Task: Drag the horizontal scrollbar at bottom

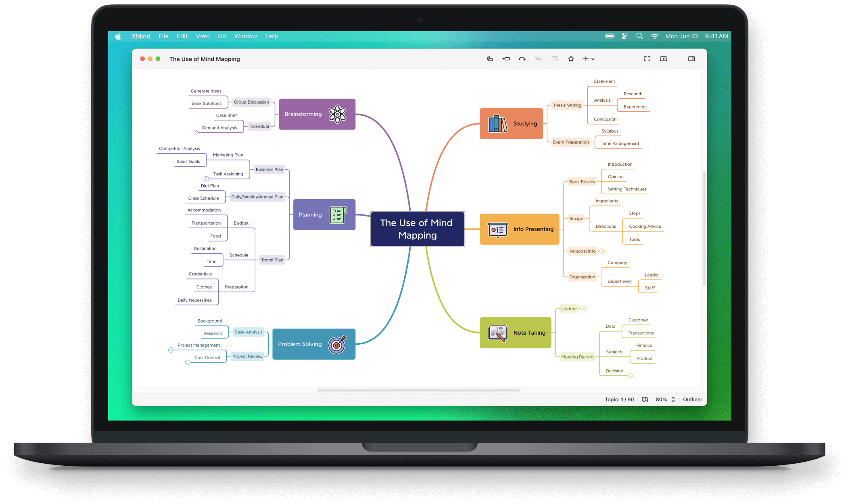Action: [418, 390]
